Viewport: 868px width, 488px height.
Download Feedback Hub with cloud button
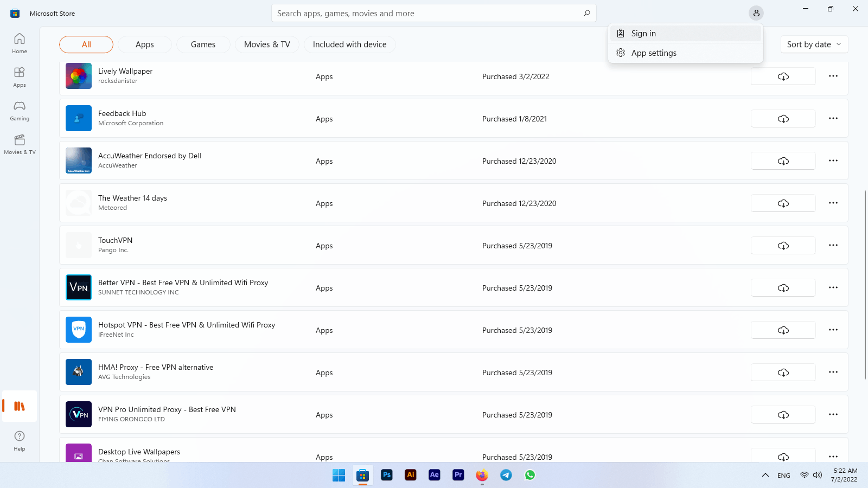pos(783,119)
